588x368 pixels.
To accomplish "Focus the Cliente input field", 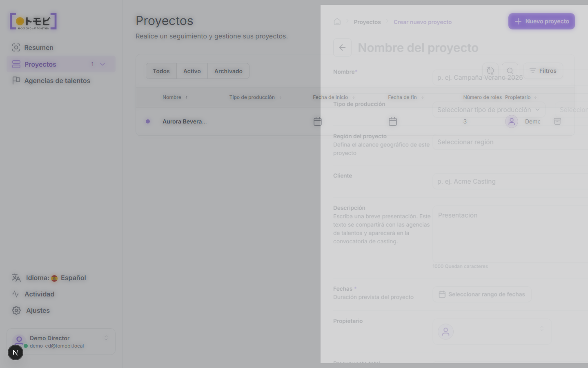I will [x=510, y=181].
